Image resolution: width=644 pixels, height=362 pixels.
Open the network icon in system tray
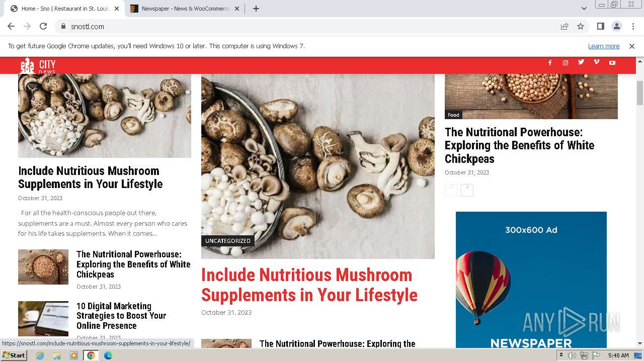pyautogui.click(x=584, y=355)
